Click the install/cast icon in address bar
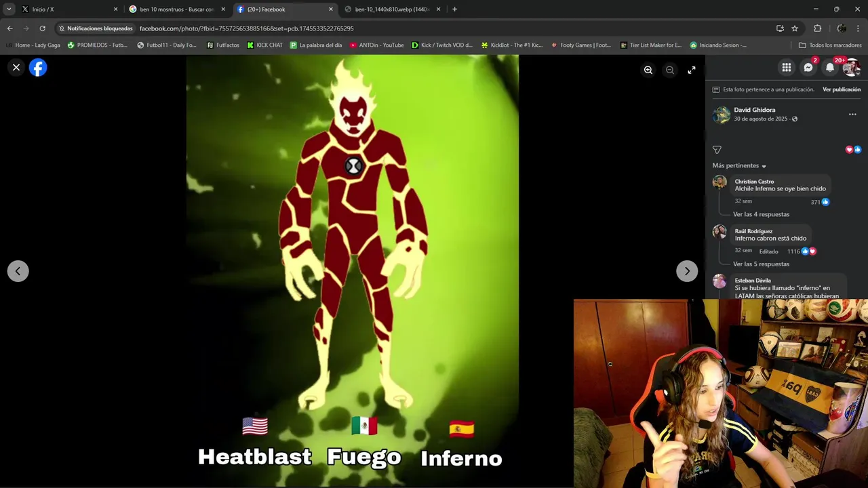Image resolution: width=868 pixels, height=488 pixels. click(x=780, y=28)
